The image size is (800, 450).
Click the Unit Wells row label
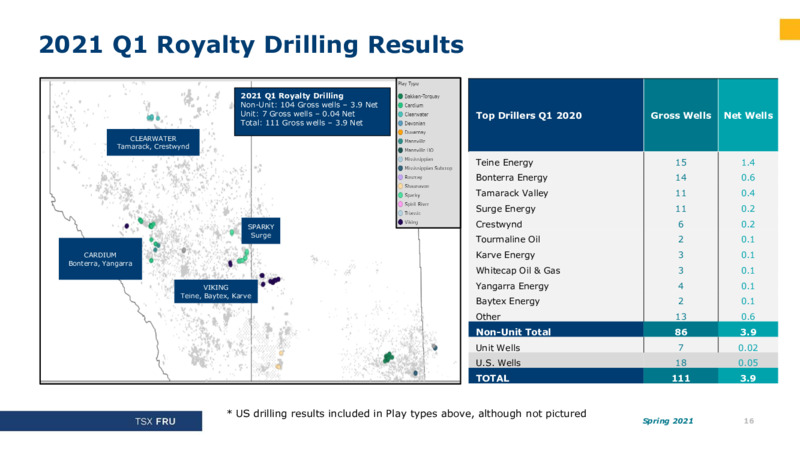497,347
